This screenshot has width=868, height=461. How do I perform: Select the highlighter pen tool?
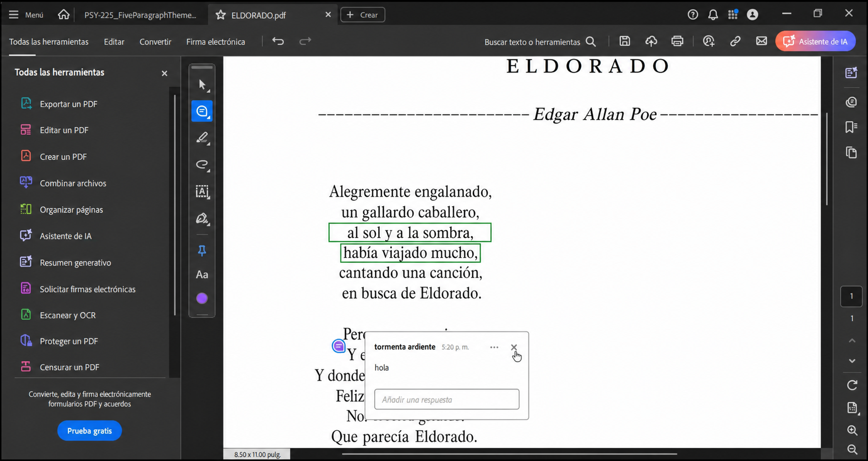[x=202, y=138]
